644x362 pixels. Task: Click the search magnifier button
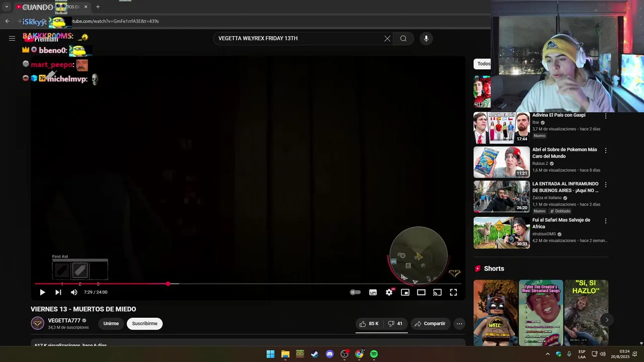tap(404, 38)
